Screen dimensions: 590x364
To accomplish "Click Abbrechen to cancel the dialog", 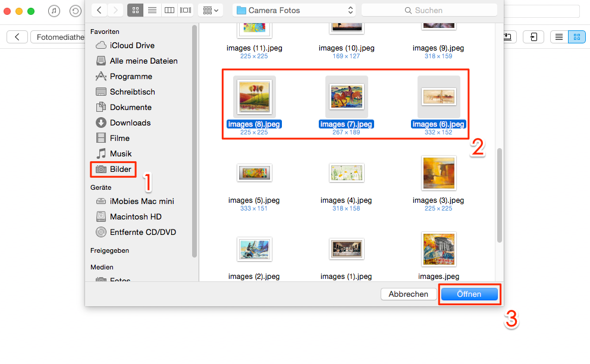I will tap(409, 294).
